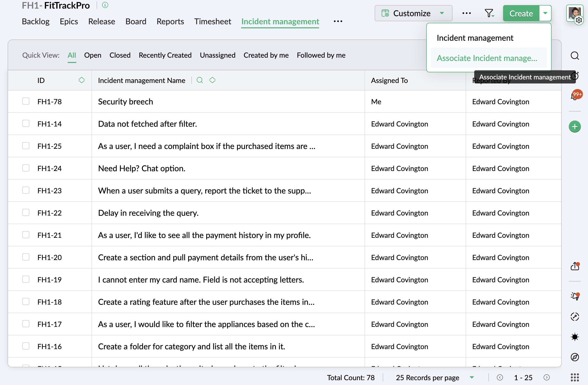Switch to the Timesheet tab
Screen dimensions: 588x385
(x=213, y=22)
